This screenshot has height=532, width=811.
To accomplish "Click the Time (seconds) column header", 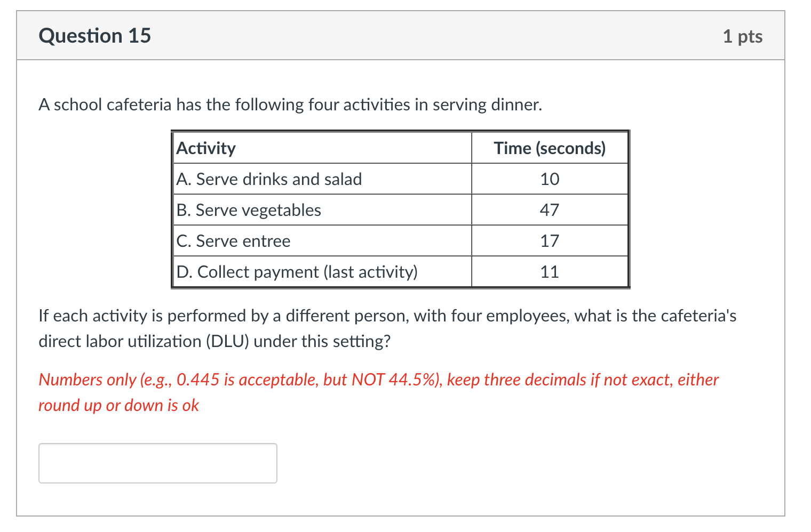I will click(x=550, y=148).
